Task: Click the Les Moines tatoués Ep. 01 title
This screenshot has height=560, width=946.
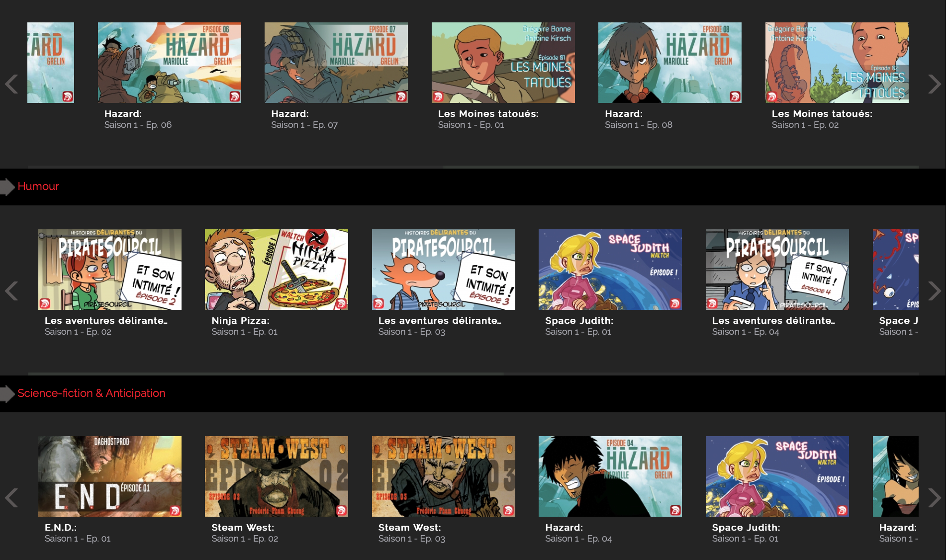Action: point(488,114)
